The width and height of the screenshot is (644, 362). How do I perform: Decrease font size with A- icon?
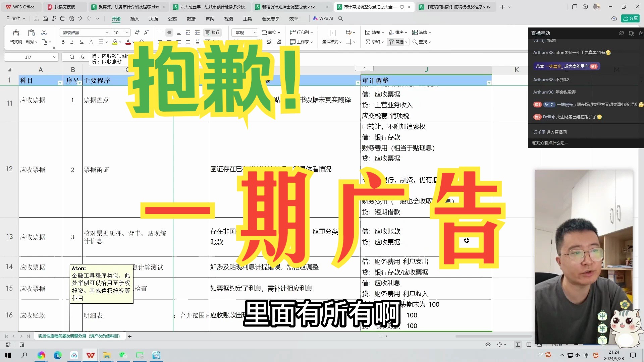[x=146, y=33]
